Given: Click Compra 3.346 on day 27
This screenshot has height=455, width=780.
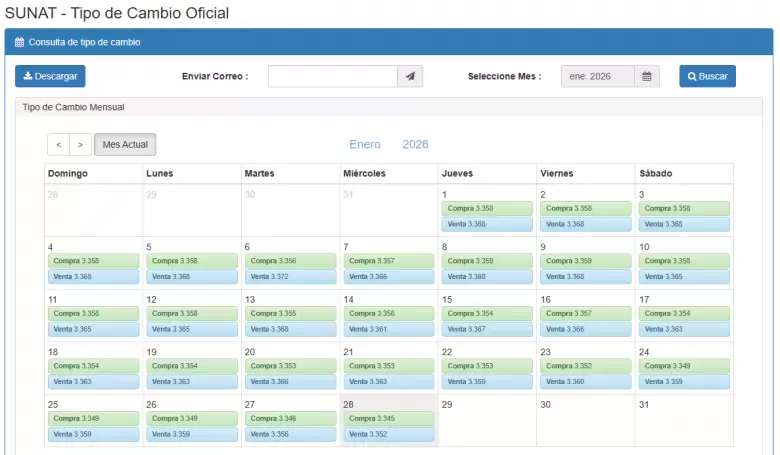Looking at the screenshot, I should [x=290, y=418].
